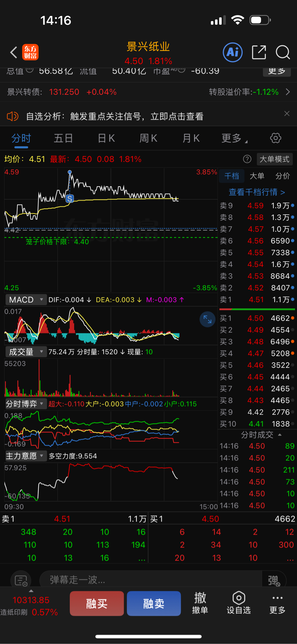Tap sell queue order value 348

(29, 532)
